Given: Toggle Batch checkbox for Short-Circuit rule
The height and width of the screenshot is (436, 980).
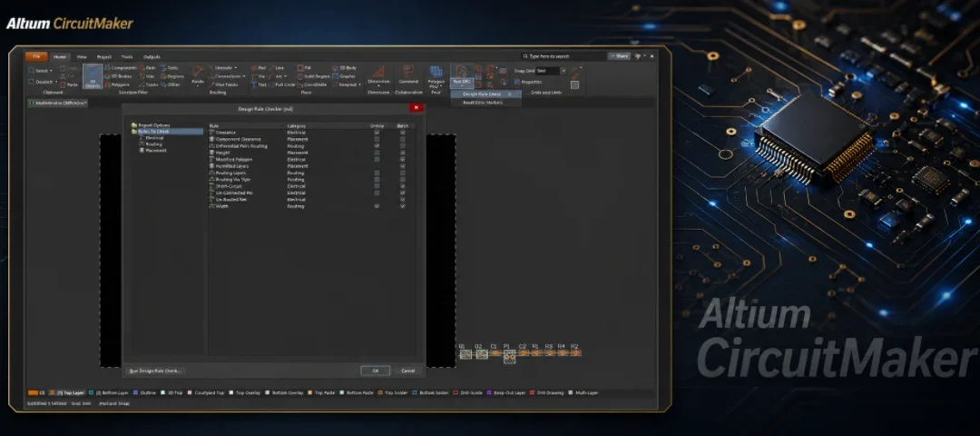Looking at the screenshot, I should [403, 186].
